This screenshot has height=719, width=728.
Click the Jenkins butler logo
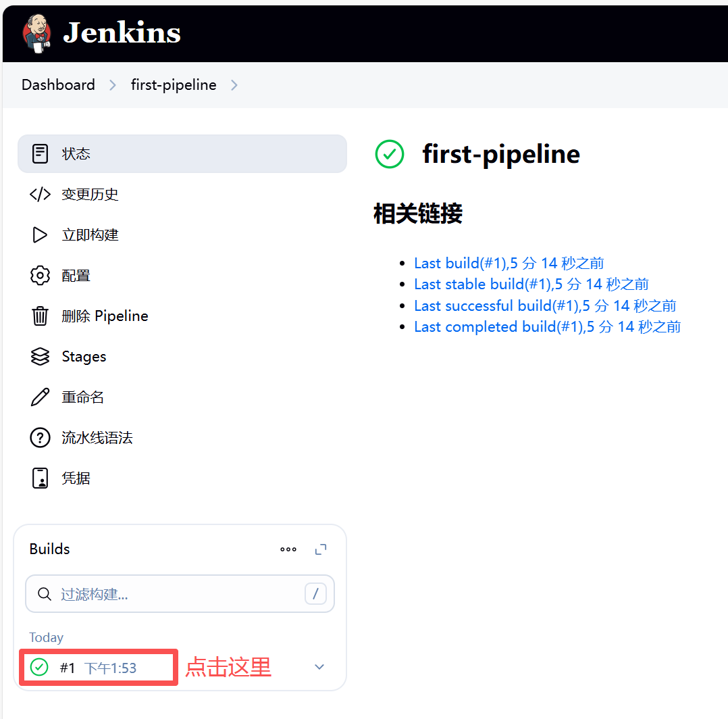pos(36,33)
